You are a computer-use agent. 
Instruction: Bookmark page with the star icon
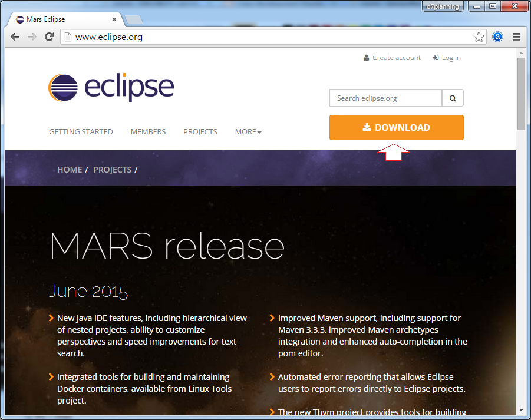479,37
